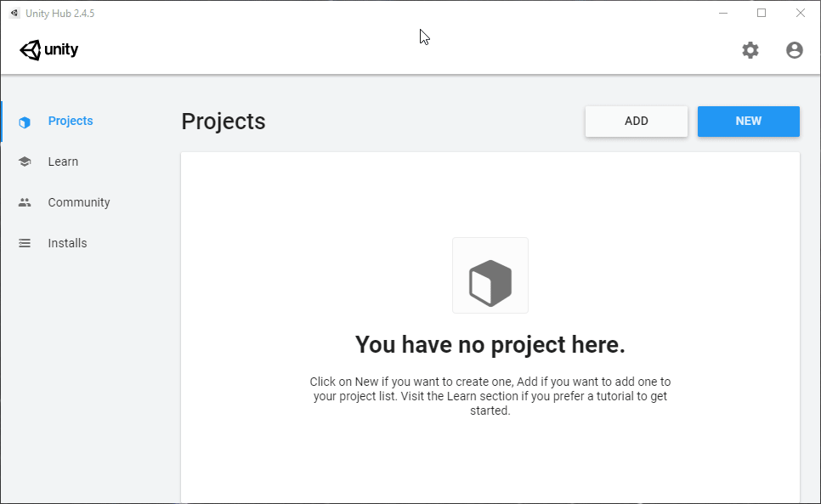Select Projects in the sidebar menu
Screen dimensions: 821x504
[x=71, y=120]
